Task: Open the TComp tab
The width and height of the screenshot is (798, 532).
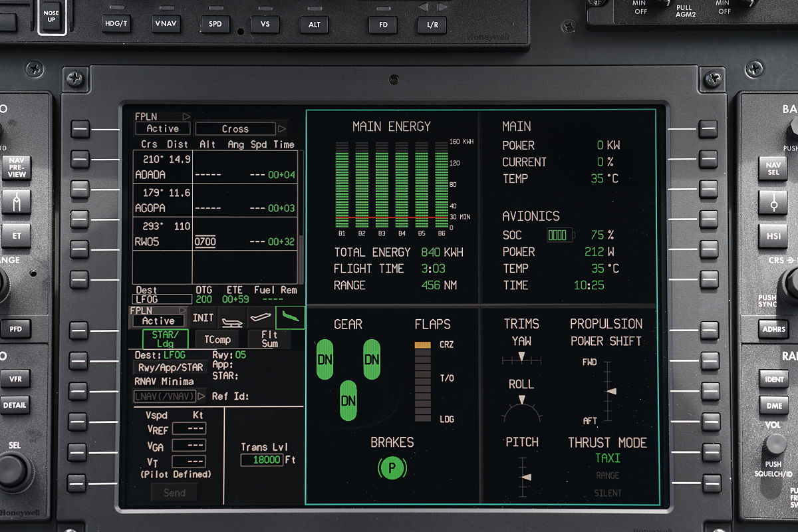Action: click(x=217, y=339)
